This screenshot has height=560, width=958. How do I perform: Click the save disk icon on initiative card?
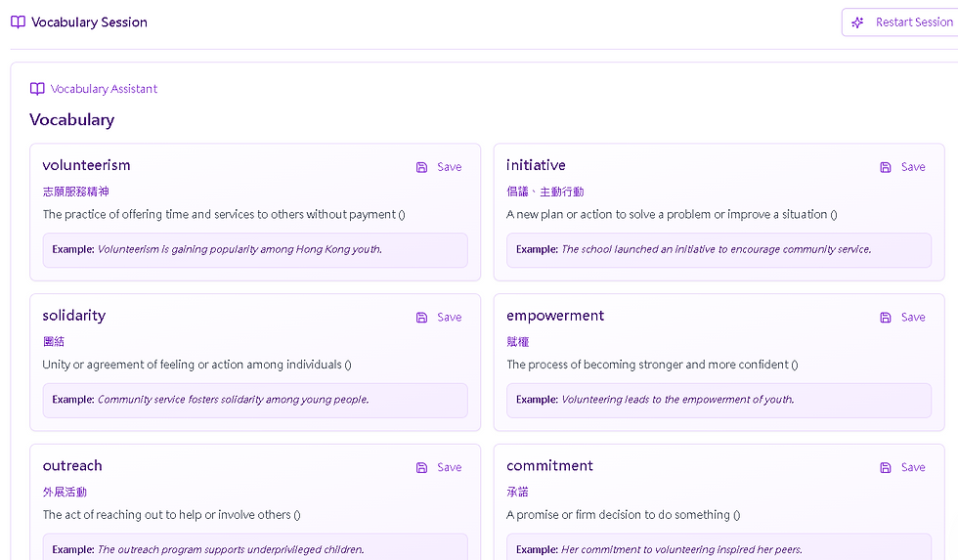click(886, 167)
